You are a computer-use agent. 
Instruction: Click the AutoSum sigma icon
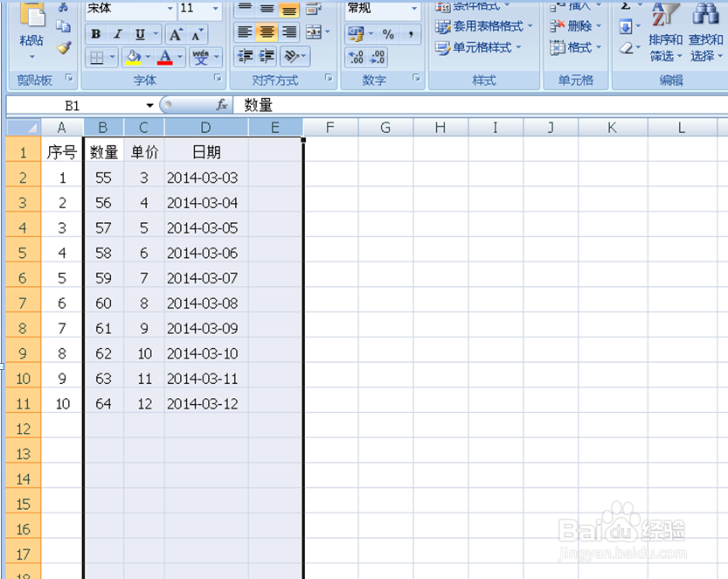coord(626,6)
